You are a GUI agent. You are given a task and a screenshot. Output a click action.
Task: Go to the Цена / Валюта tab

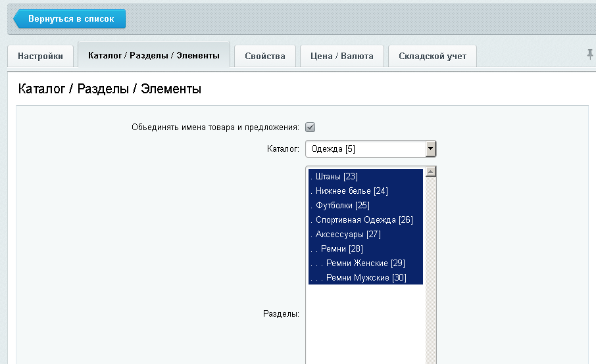tap(341, 56)
